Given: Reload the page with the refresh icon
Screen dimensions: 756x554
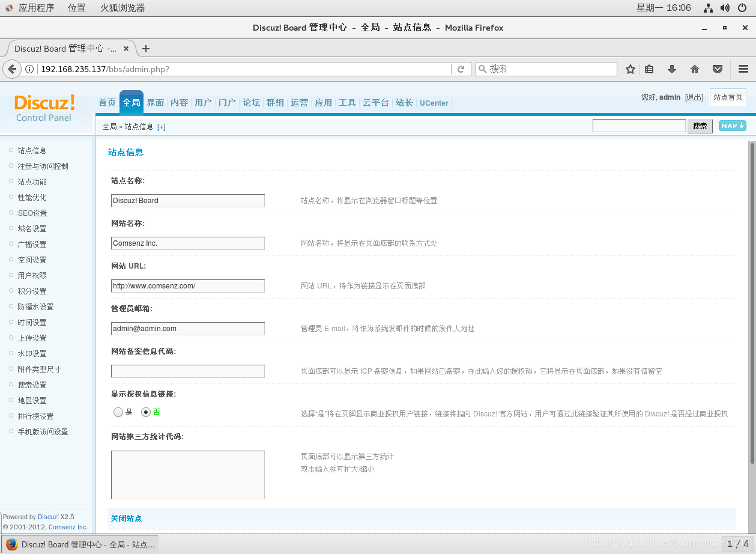Looking at the screenshot, I should click(461, 69).
